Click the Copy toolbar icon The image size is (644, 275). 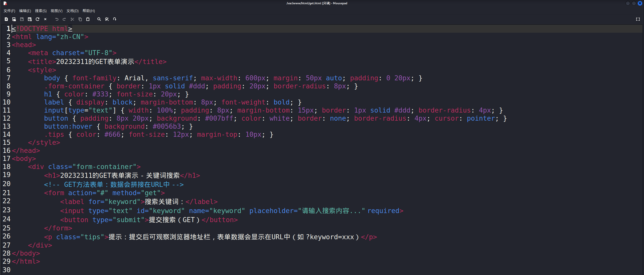(x=80, y=19)
